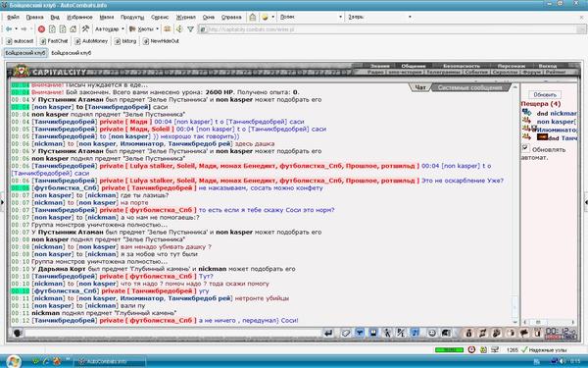This screenshot has width=588, height=368.
Task: Open the Журнал menu
Action: pyautogui.click(x=186, y=17)
